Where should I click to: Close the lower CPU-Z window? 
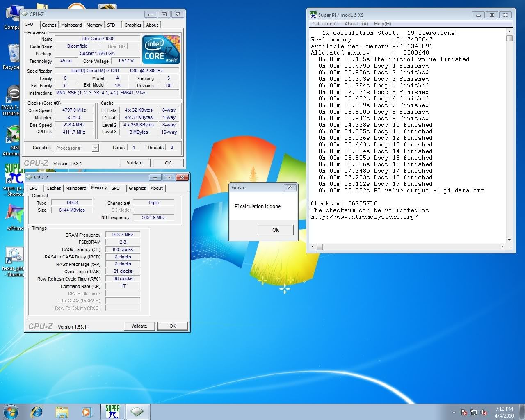tap(182, 177)
